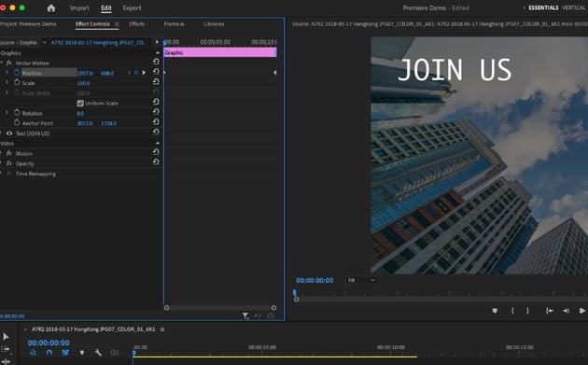
Task: Reset the Uniform Scale parameter
Action: point(156,102)
